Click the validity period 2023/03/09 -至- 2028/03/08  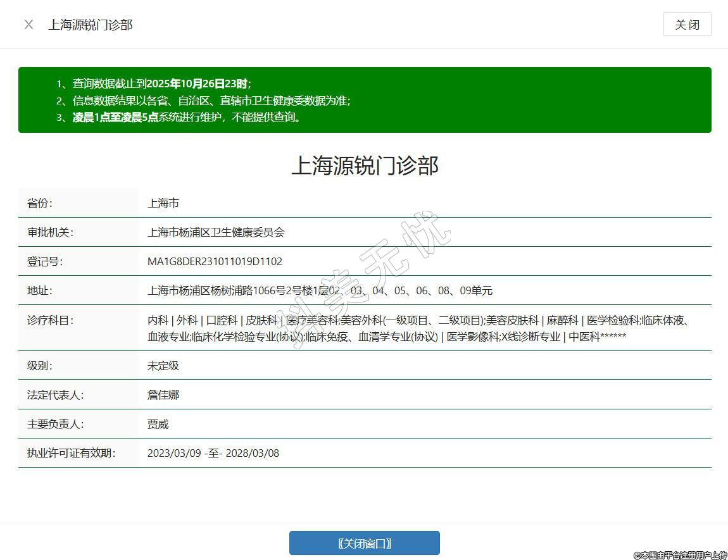tap(213, 453)
